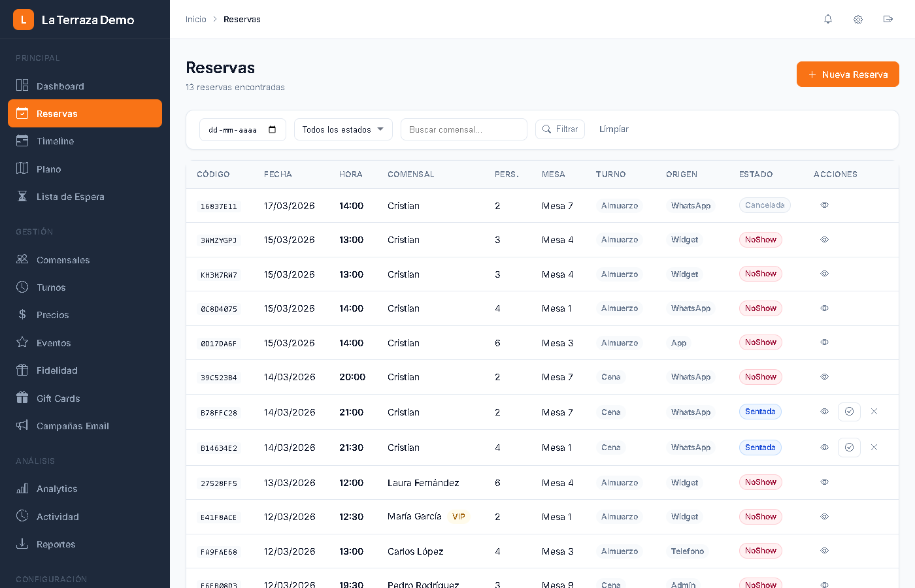Screen dimensions: 915x588
Task: Open Campañas Email section
Action: [x=85, y=426]
